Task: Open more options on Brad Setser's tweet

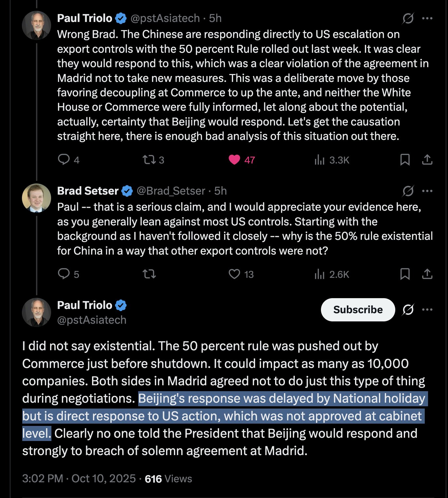Action: (427, 191)
